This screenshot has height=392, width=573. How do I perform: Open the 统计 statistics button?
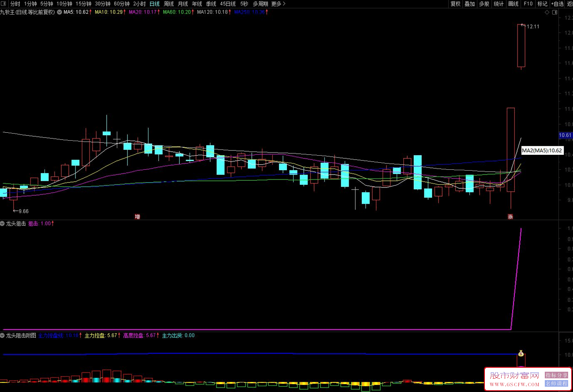499,4
